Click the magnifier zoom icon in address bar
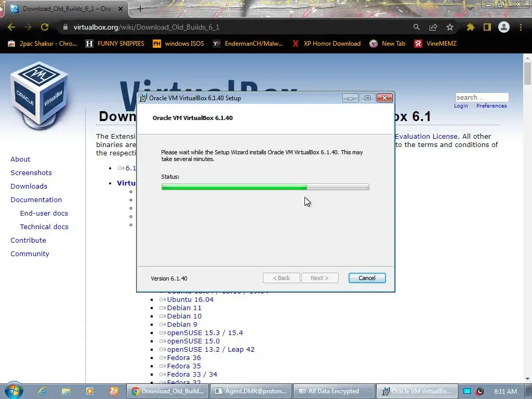 pyautogui.click(x=416, y=27)
